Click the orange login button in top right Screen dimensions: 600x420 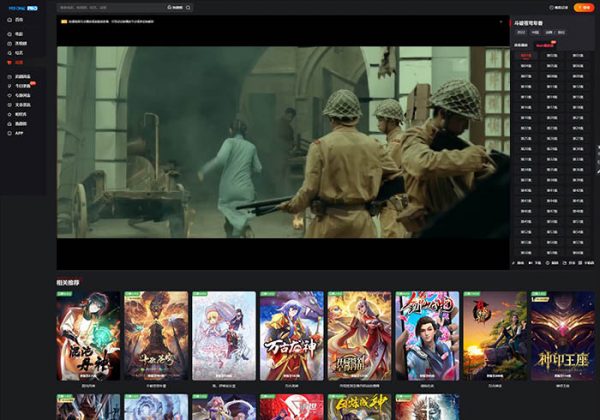point(582,7)
